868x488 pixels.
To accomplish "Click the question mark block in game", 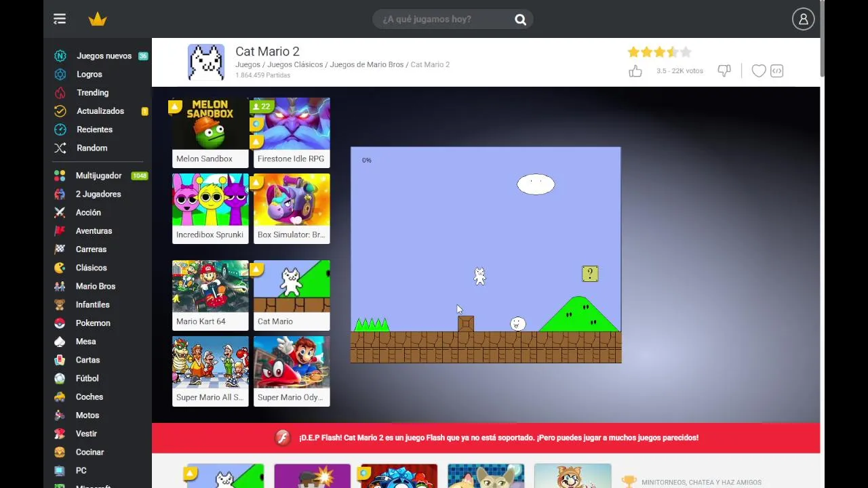I will (x=590, y=274).
